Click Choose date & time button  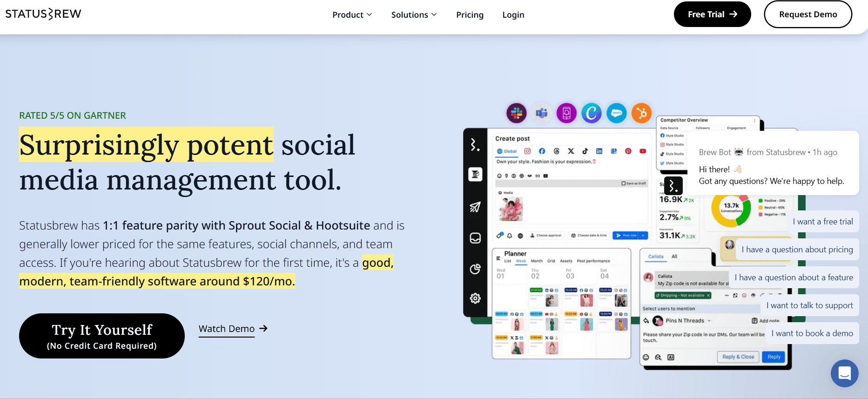click(589, 236)
